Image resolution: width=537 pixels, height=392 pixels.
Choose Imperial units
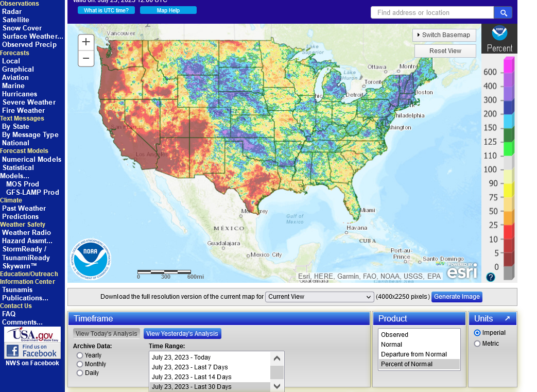pos(477,333)
